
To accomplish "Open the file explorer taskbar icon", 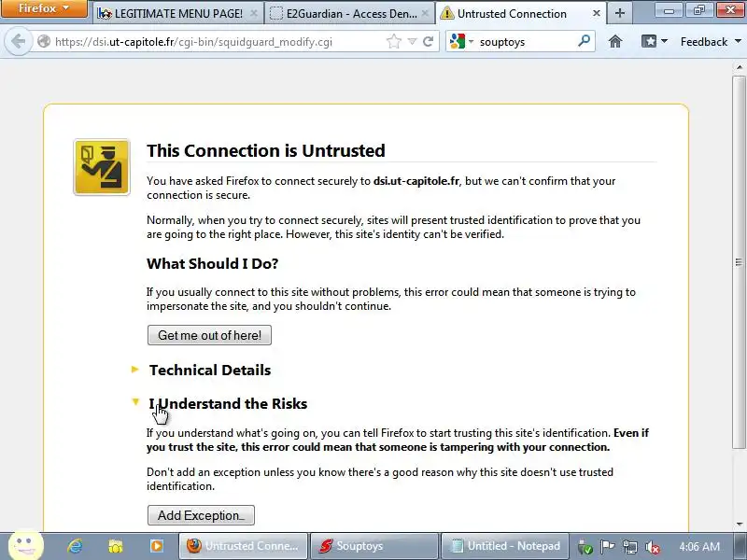I will (x=115, y=546).
